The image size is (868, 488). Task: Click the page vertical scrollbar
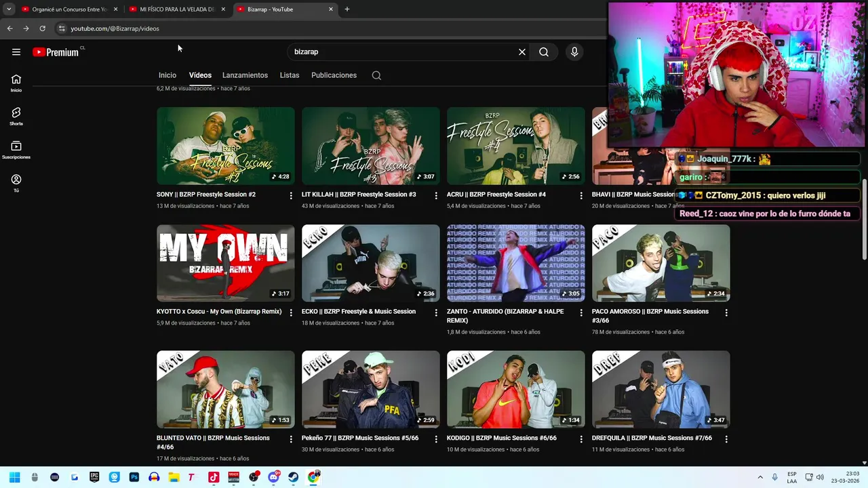[x=864, y=218]
